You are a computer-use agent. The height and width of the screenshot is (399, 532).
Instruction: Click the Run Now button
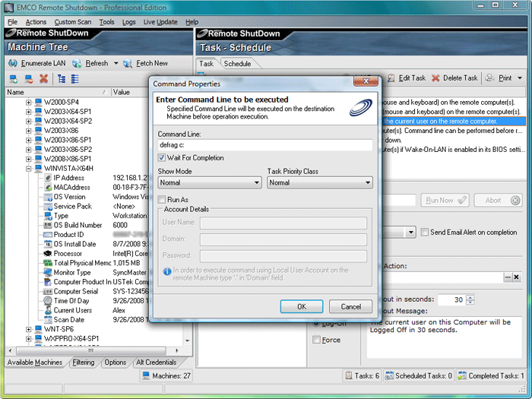tap(445, 200)
